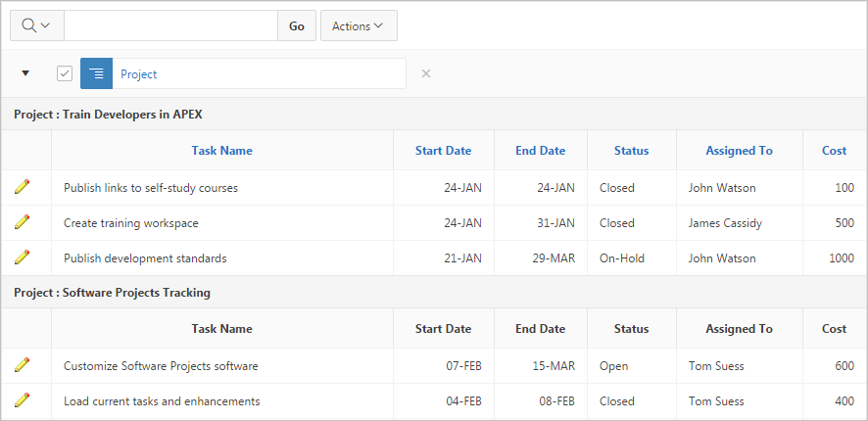This screenshot has width=868, height=421.
Task: Open edit for Publish development standards
Action: pos(23,257)
